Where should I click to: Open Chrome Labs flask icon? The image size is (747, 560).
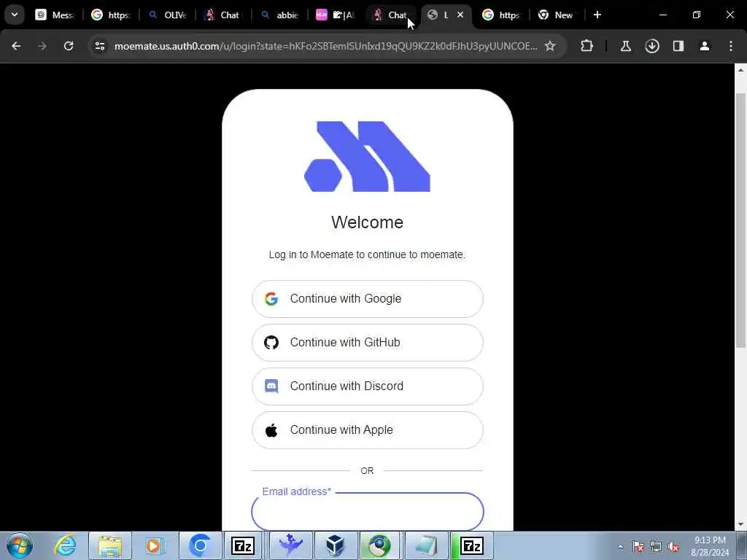coord(625,46)
